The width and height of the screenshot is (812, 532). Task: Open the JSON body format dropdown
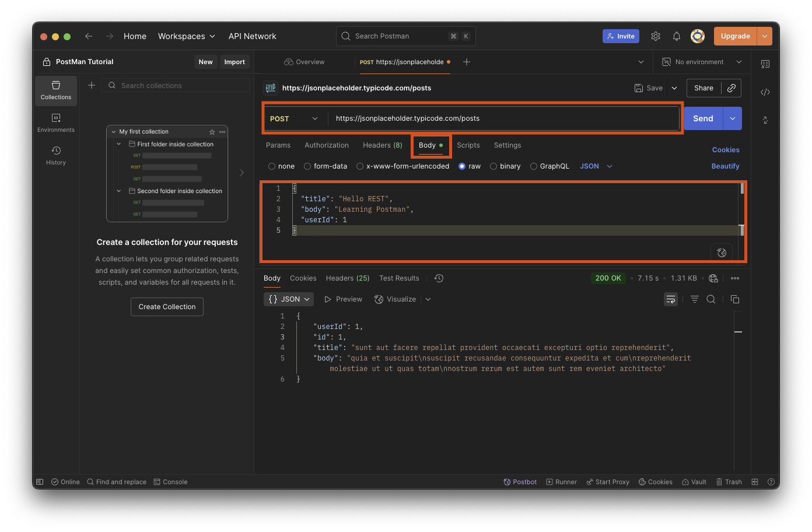596,166
